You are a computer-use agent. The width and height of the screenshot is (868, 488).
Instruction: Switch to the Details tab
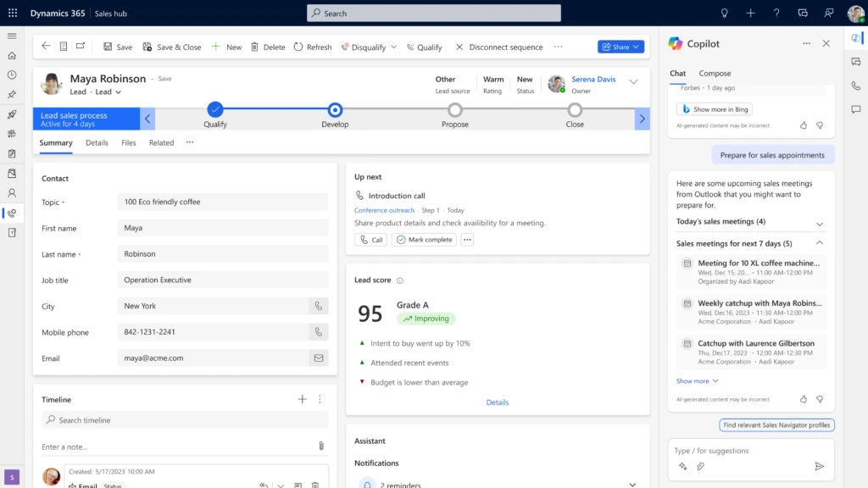pos(97,143)
